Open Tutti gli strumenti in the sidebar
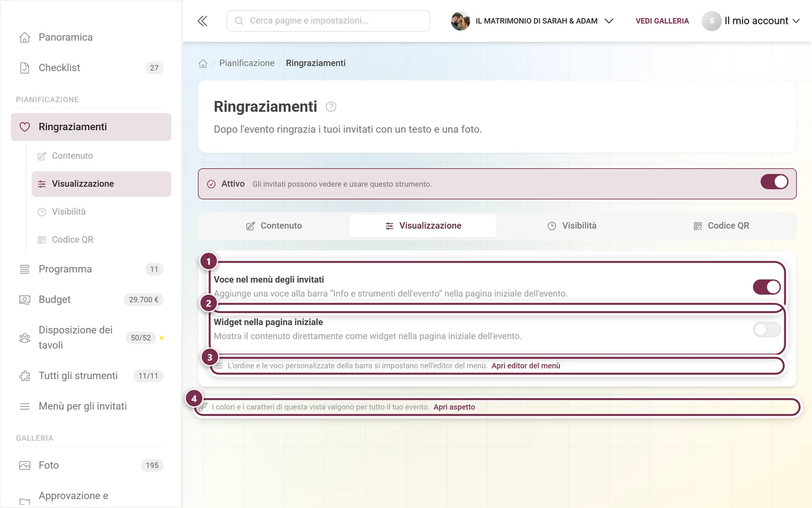812x508 pixels. click(91, 376)
